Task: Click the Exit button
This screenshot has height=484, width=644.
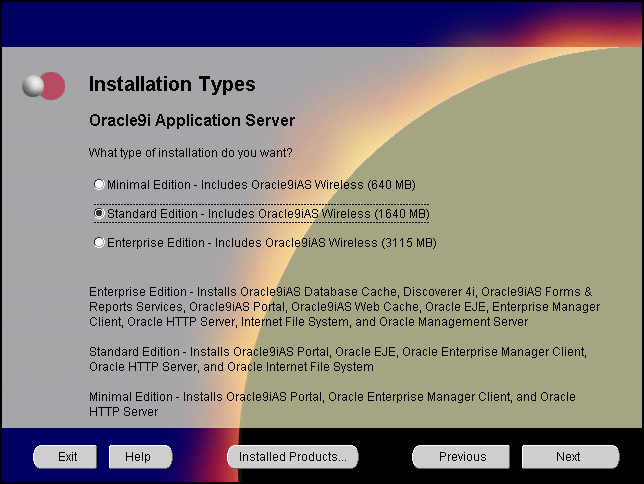Action: 65,456
